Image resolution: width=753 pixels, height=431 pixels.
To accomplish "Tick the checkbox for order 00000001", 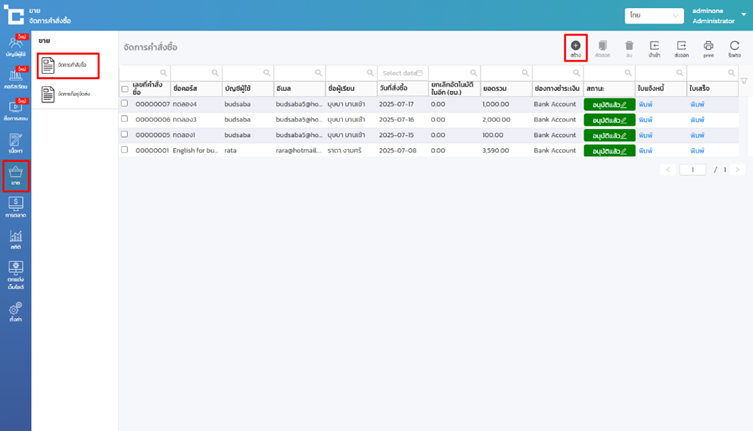I will pyautogui.click(x=125, y=150).
